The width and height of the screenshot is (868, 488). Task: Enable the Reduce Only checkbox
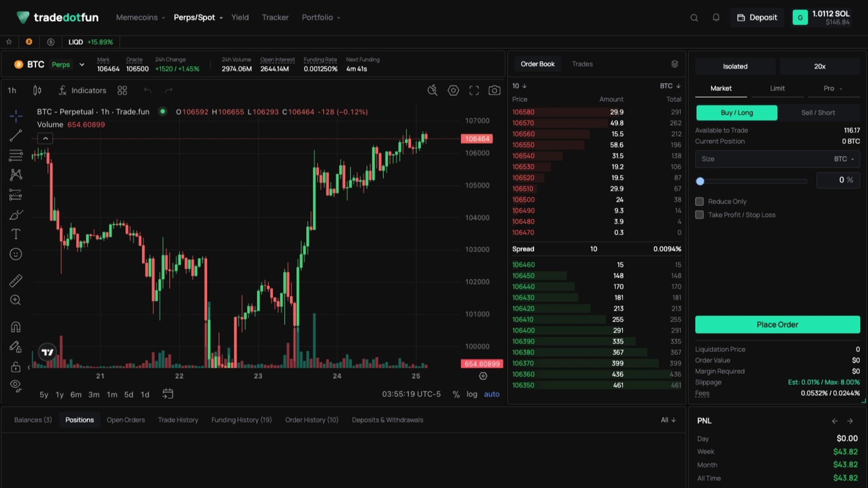[x=699, y=202]
